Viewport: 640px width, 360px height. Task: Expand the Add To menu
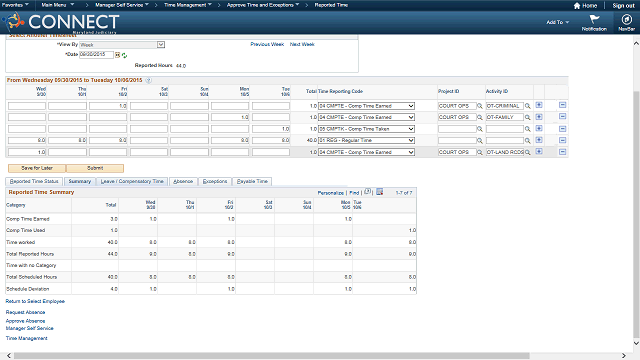[558, 22]
